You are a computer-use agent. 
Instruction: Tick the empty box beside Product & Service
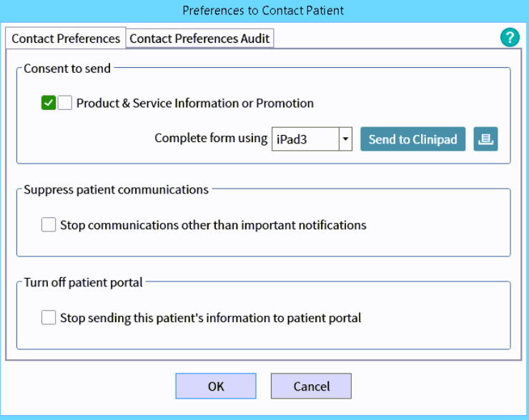click(65, 103)
